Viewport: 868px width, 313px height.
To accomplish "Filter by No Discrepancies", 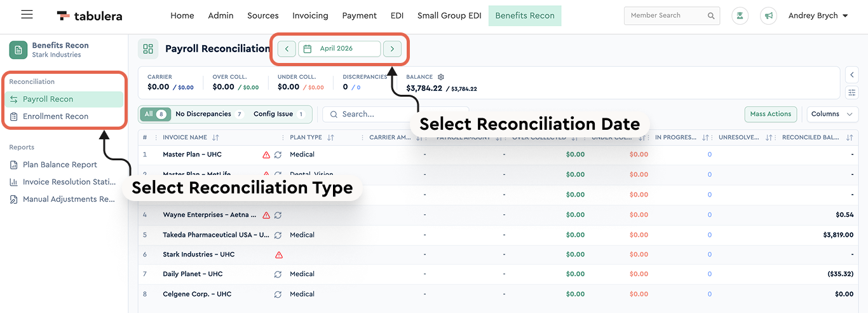I will click(209, 115).
